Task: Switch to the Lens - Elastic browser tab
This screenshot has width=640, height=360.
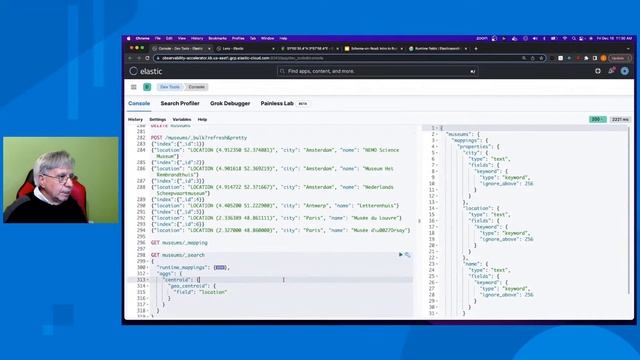Action: 245,49
